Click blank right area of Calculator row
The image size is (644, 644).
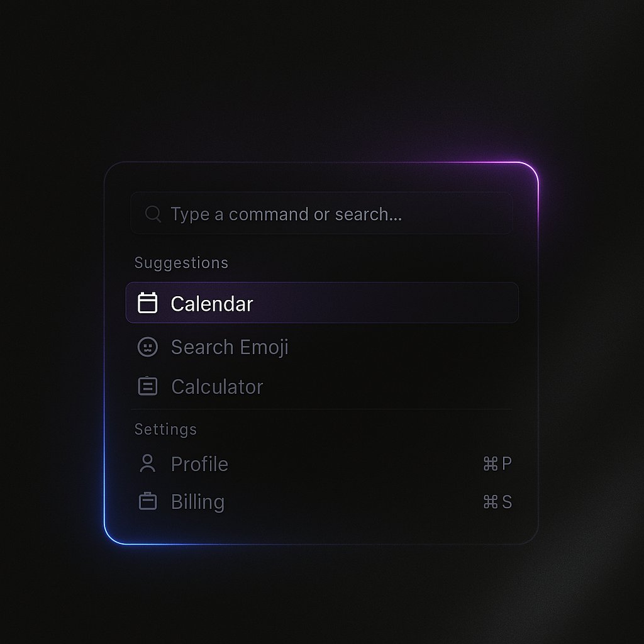point(409,387)
